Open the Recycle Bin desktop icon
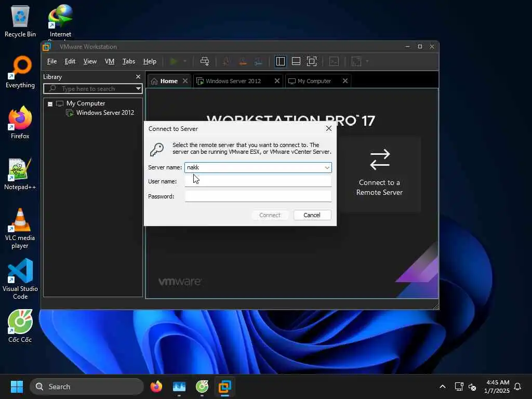The height and width of the screenshot is (399, 532). pyautogui.click(x=20, y=21)
